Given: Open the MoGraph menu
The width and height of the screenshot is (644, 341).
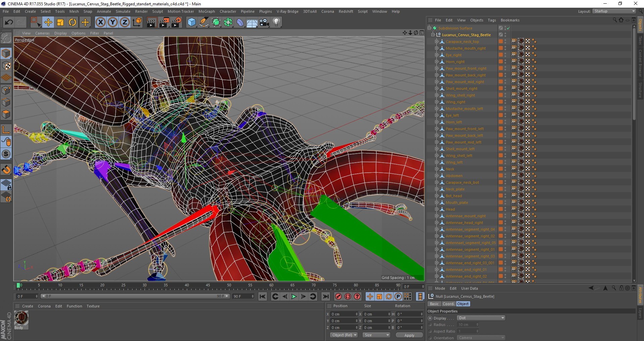Looking at the screenshot, I should 207,11.
